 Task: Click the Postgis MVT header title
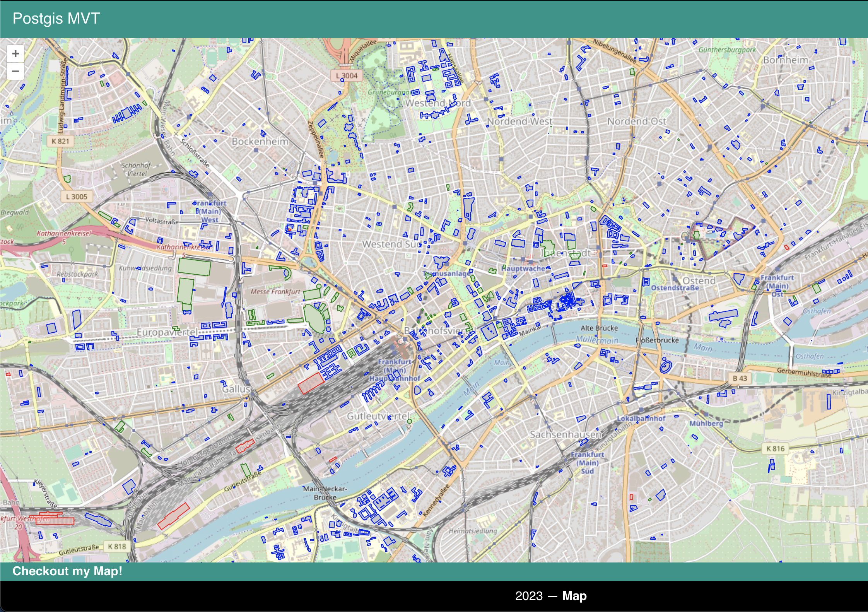coord(56,18)
